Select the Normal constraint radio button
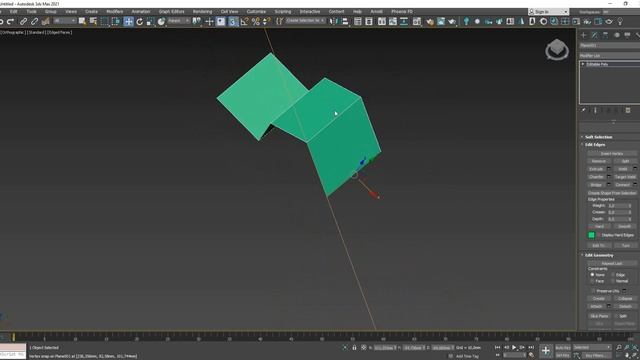640x360 pixels. coord(613,281)
